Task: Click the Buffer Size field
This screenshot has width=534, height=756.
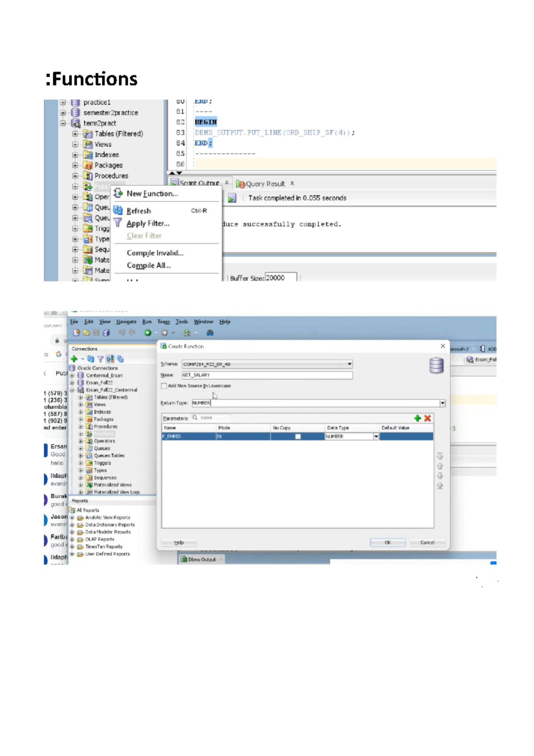Action: click(281, 277)
